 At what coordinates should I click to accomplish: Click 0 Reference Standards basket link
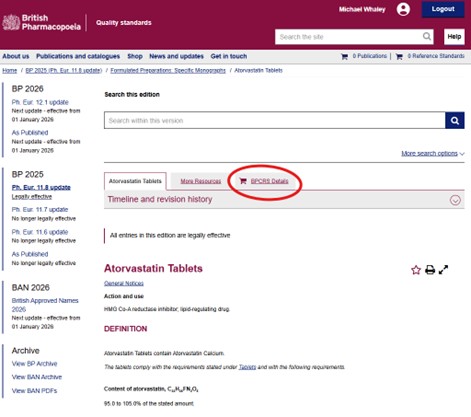pyautogui.click(x=436, y=56)
